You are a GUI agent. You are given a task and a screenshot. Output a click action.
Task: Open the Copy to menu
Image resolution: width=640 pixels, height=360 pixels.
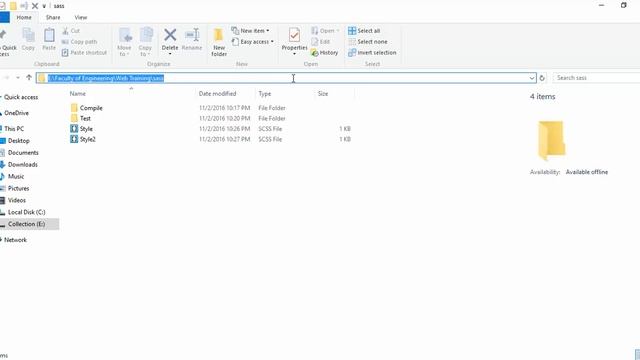tap(145, 42)
